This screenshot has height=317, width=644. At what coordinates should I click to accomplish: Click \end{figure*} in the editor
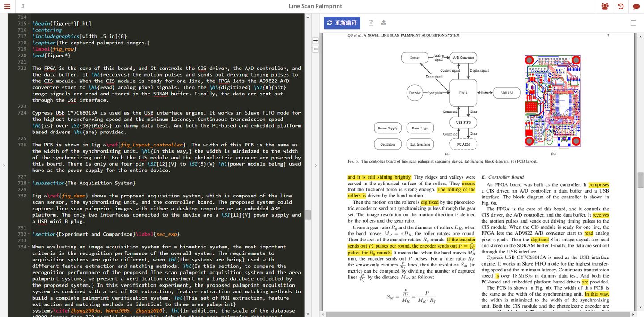(51, 56)
